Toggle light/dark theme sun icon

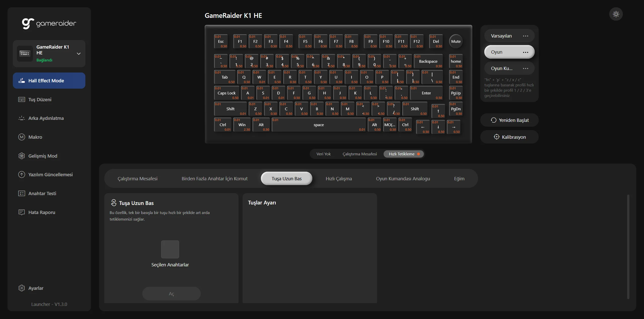[616, 14]
